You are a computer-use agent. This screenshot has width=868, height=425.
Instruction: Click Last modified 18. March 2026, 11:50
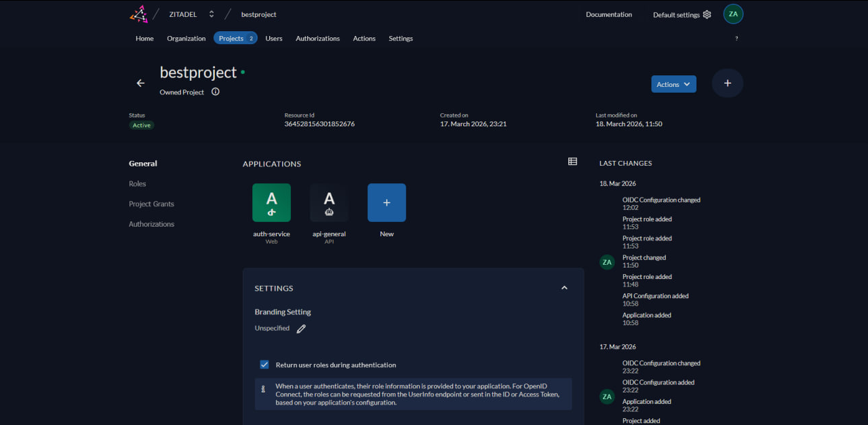pos(629,124)
